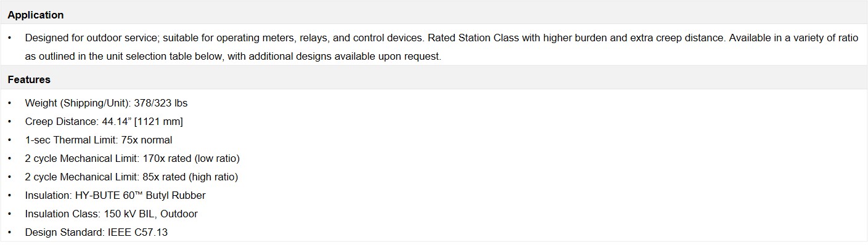Click the 170x rated (low ratio) line
This screenshot has width=868, height=245.
(x=132, y=158)
